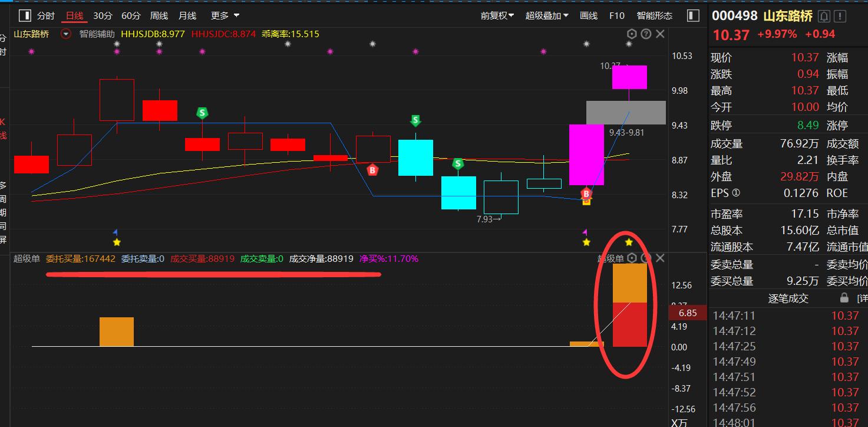Click the HHJSJDC:8.874 indicator value
The width and height of the screenshot is (868, 427).
click(x=223, y=34)
